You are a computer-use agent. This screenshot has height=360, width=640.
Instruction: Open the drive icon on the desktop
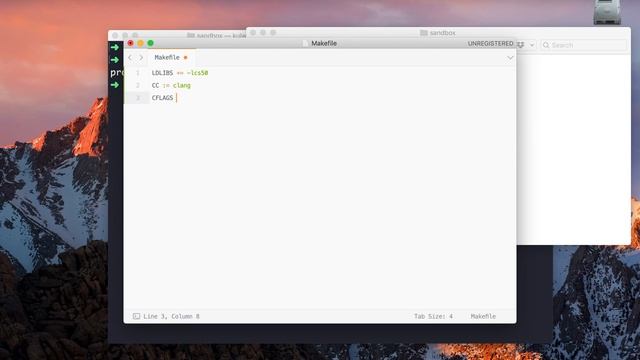(x=607, y=11)
